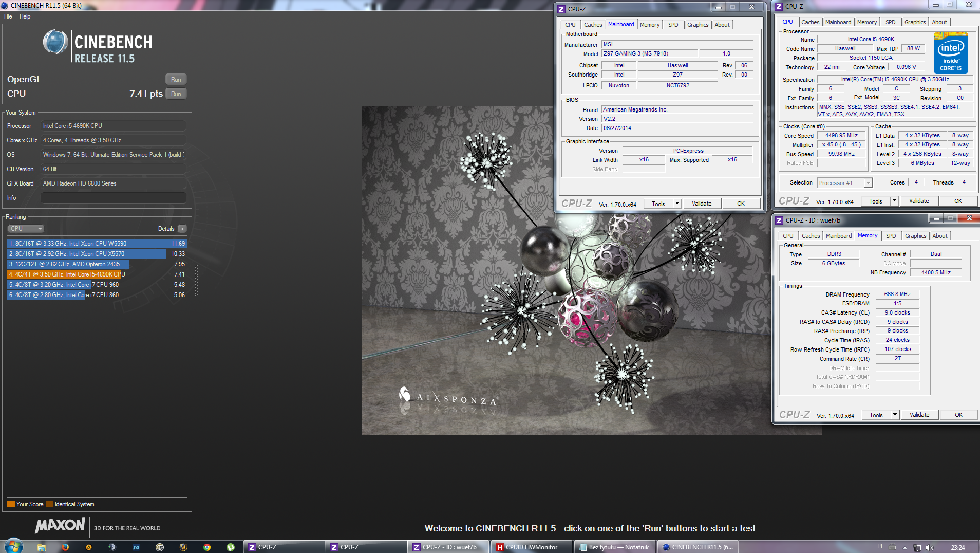Click motherboard model Z97 GAMING 3 field

tap(650, 54)
